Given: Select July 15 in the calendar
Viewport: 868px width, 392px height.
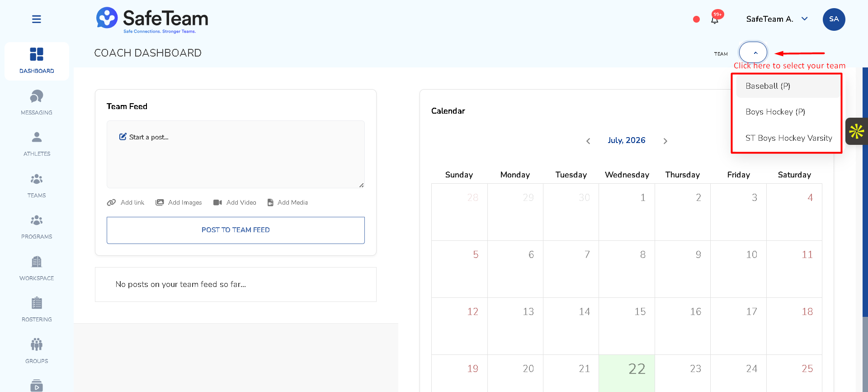Looking at the screenshot, I should (x=627, y=326).
